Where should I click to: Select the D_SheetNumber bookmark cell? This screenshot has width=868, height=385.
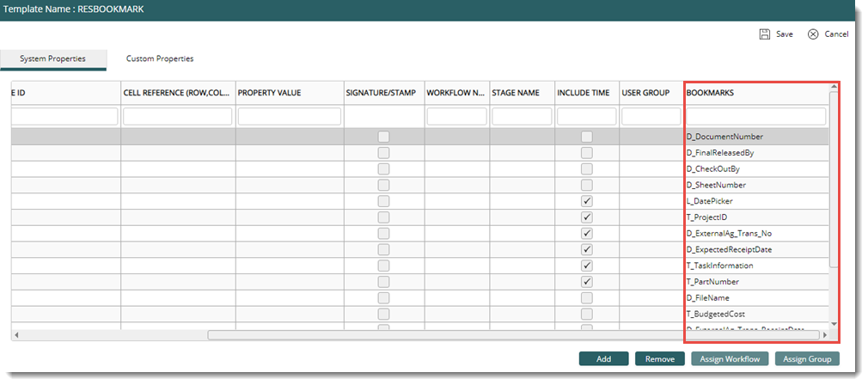[x=756, y=185]
